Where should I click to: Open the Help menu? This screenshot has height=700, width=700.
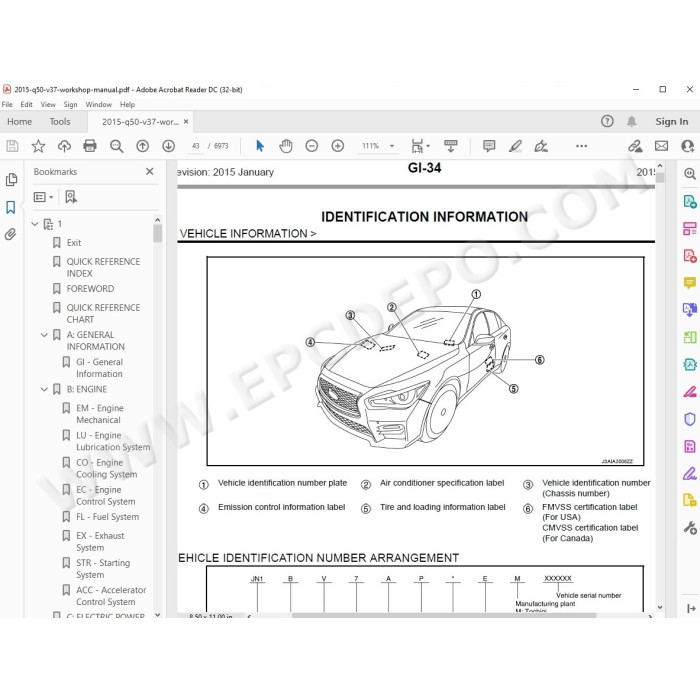127,104
